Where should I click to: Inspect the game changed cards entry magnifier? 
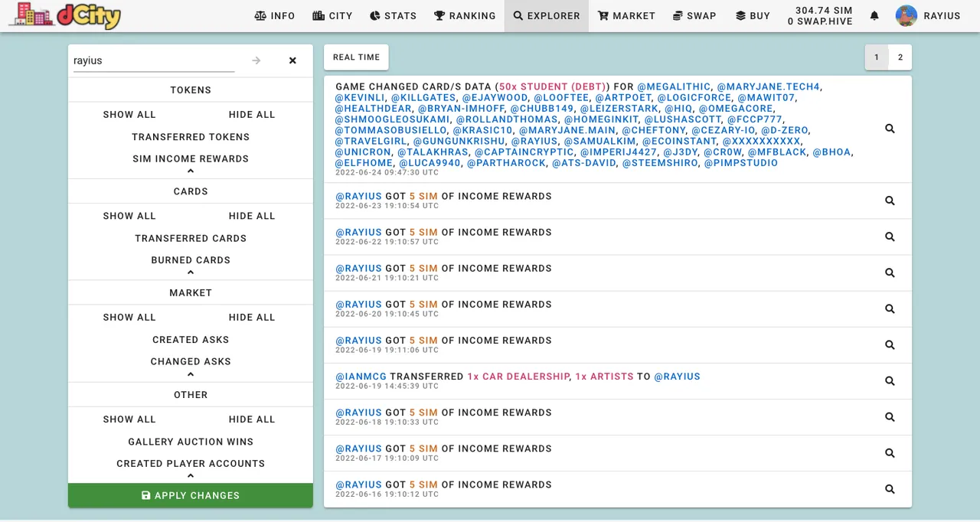coord(890,129)
